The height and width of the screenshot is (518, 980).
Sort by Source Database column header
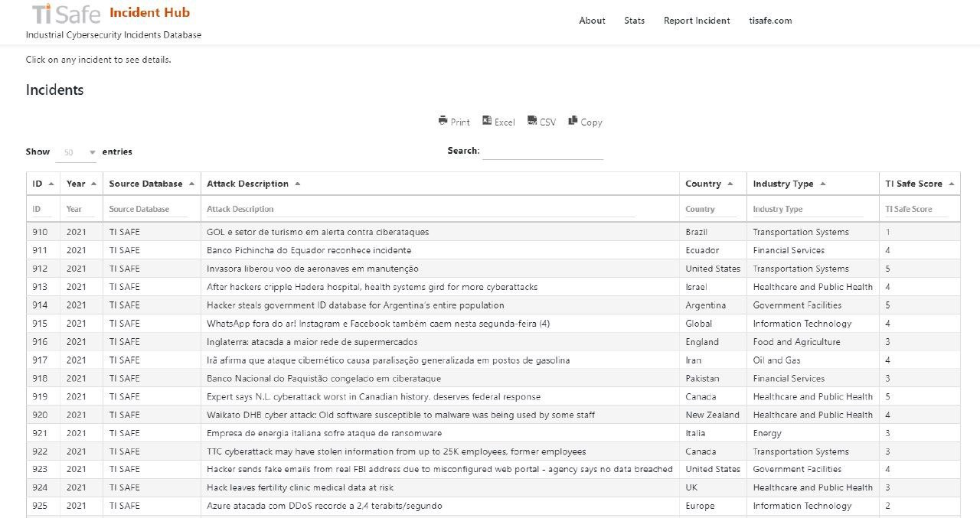click(x=152, y=184)
